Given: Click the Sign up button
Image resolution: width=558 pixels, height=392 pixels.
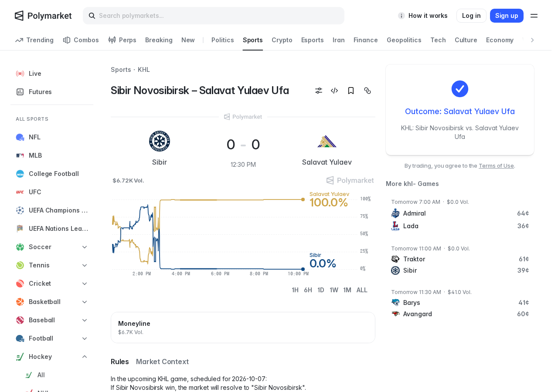Looking at the screenshot, I should (507, 16).
